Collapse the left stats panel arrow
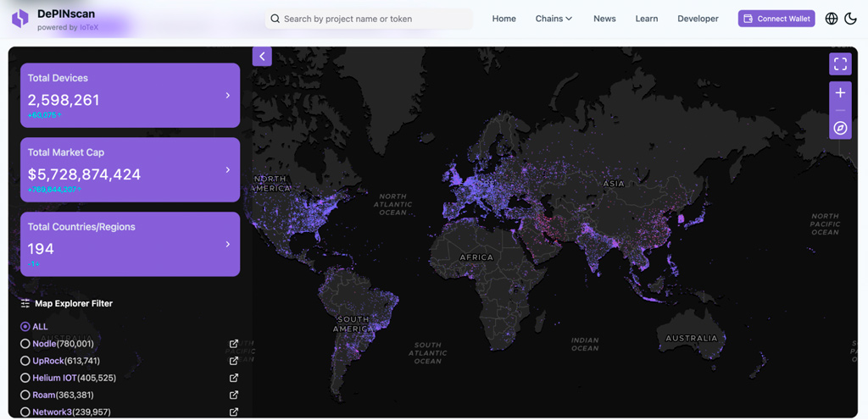The height and width of the screenshot is (420, 868). point(263,57)
